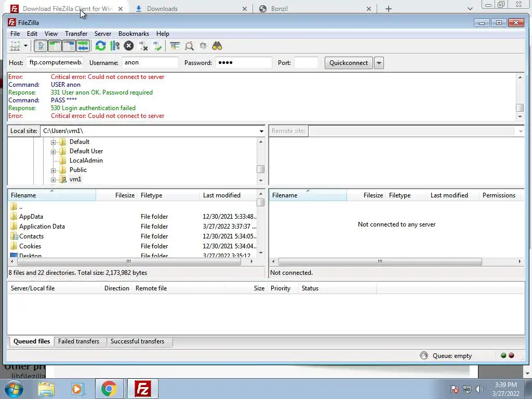Screen dimensions: 532x399
Task: Open the Site Manager icon
Action: (x=15, y=46)
